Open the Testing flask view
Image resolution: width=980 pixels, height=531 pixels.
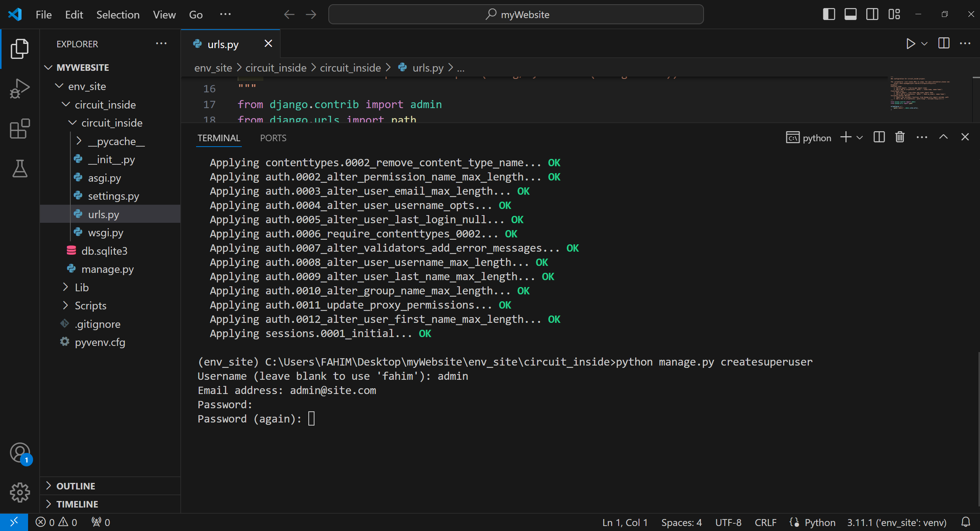[20, 169]
